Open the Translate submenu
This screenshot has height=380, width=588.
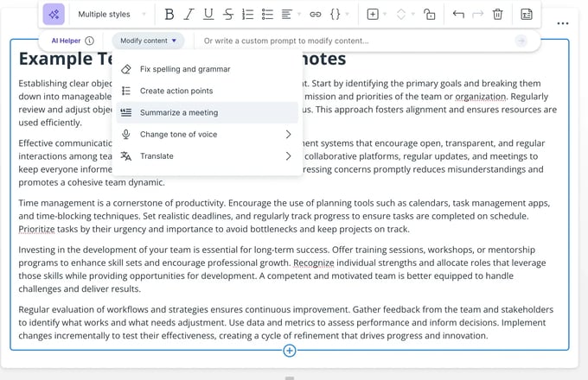coord(207,155)
